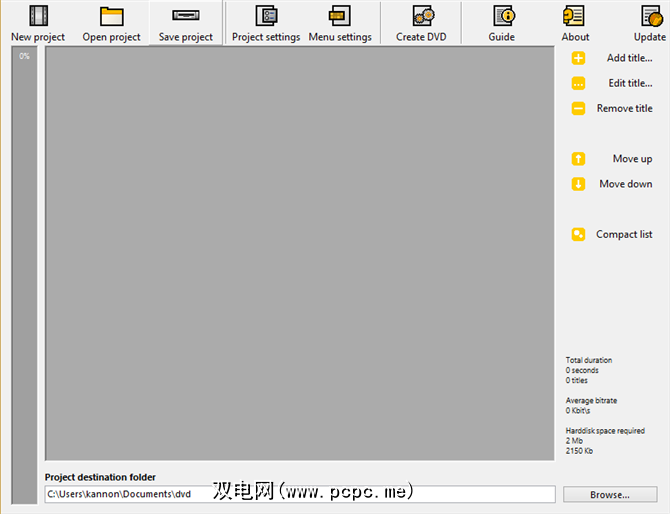Click the 0% disc space progress bar
Image resolution: width=670 pixels, height=514 pixels.
24,276
